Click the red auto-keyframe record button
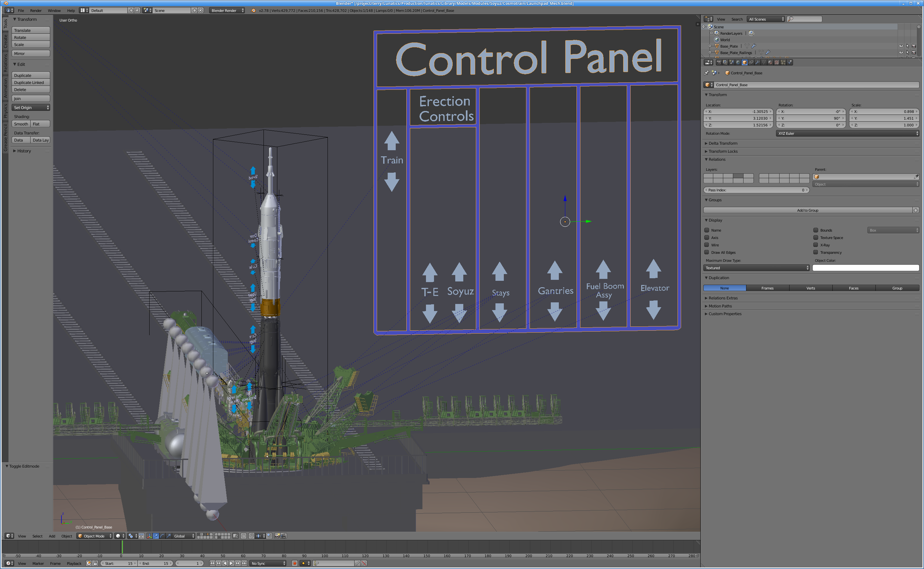This screenshot has width=924, height=569. (x=295, y=563)
